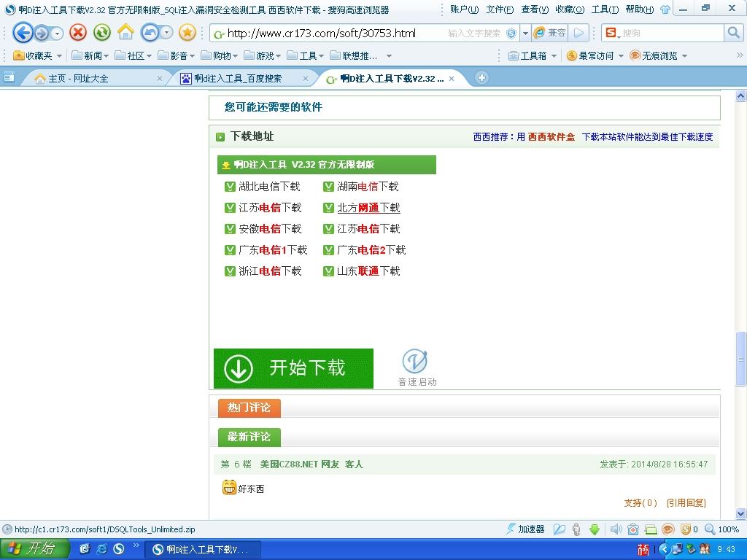
Task: Open the 文件(F) menu
Action: coord(500,9)
